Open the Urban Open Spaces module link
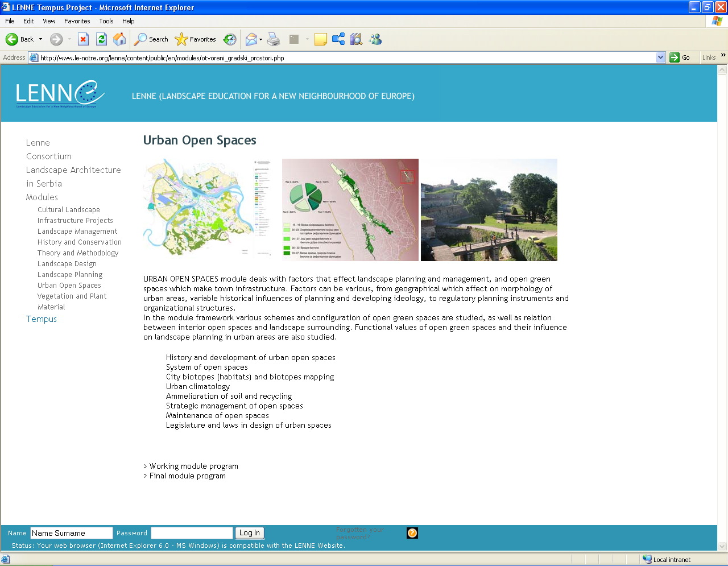 tap(69, 286)
